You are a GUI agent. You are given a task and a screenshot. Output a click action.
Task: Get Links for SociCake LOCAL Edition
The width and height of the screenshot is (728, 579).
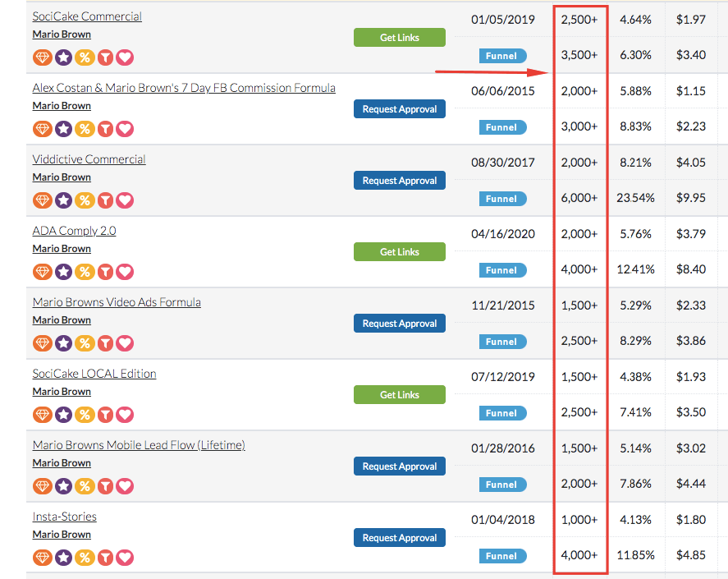coord(399,395)
